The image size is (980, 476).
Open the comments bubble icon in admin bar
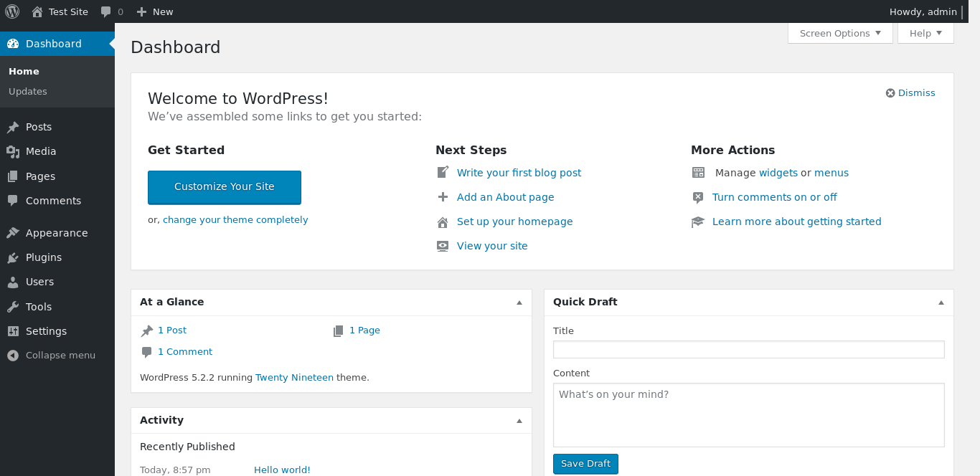106,11
